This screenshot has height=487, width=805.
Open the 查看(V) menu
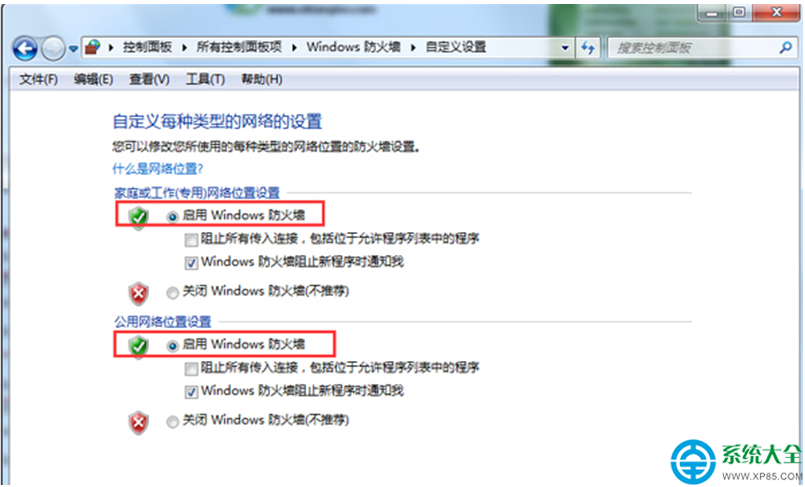click(x=149, y=80)
